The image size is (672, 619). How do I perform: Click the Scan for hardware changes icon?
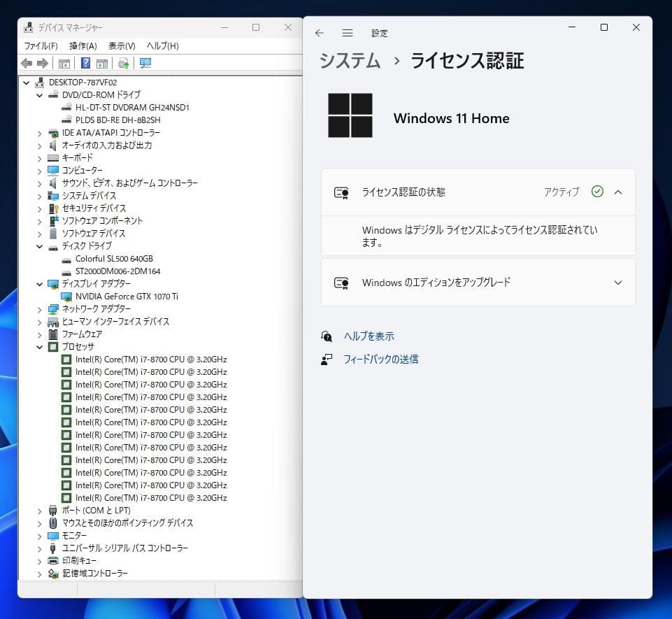click(124, 63)
